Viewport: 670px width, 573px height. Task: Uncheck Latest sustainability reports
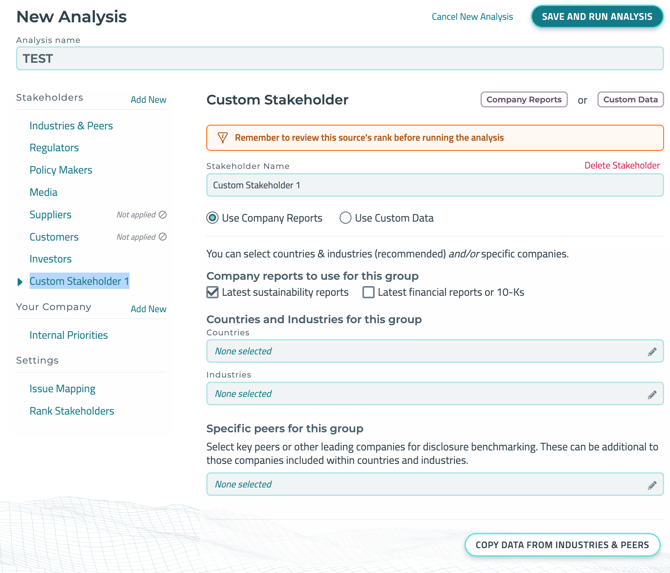point(213,292)
